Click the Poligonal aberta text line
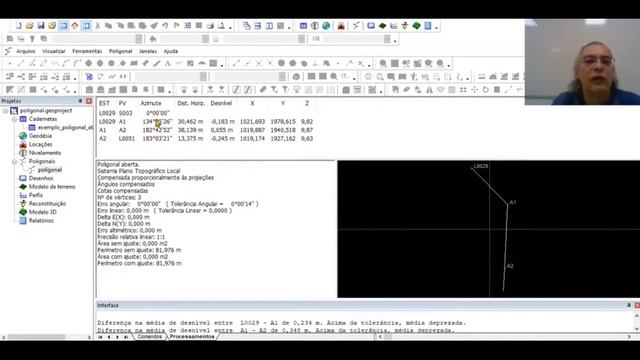Screen dimensions: 640x360 (118, 164)
